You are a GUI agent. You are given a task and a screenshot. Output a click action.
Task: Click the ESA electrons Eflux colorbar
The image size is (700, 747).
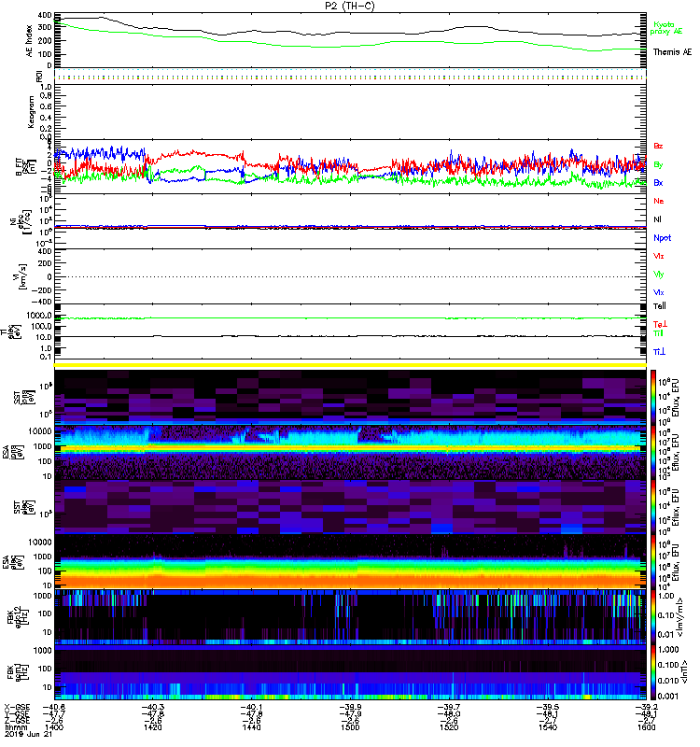pyautogui.click(x=653, y=562)
